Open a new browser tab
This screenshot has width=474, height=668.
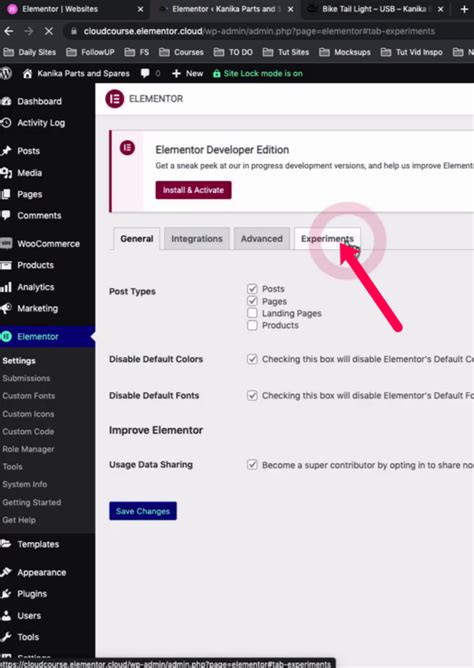(464, 9)
